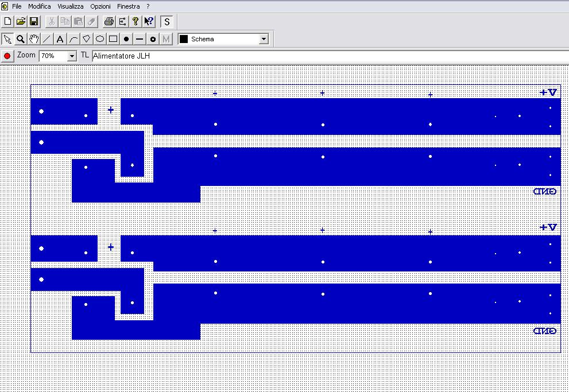The height and width of the screenshot is (392, 569).
Task: Activate the context help arrow-question icon
Action: (x=149, y=21)
